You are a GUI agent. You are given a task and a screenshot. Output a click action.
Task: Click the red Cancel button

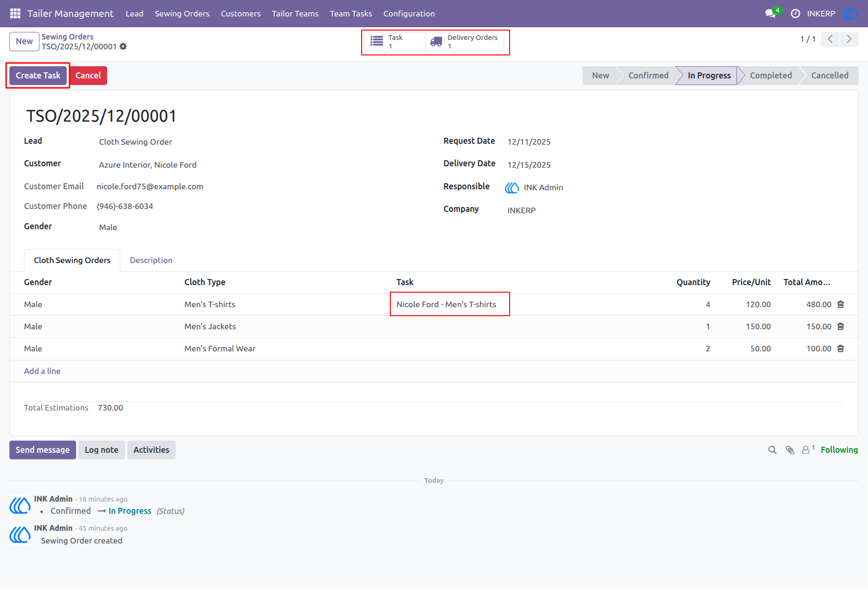(x=88, y=76)
